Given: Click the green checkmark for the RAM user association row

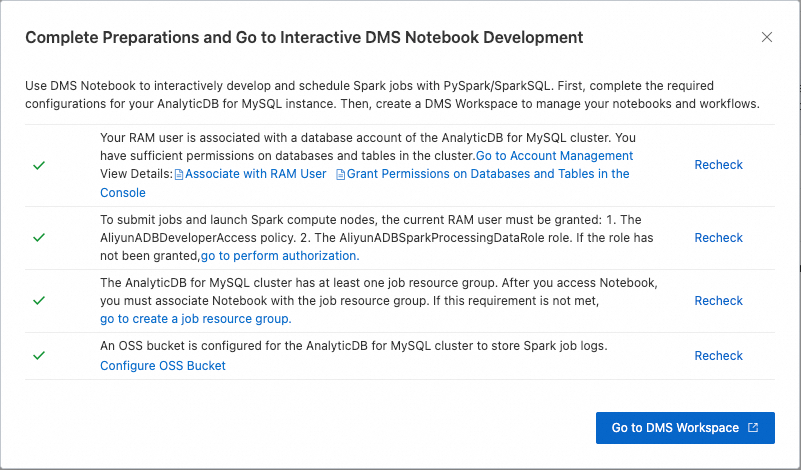Looking at the screenshot, I should [39, 164].
